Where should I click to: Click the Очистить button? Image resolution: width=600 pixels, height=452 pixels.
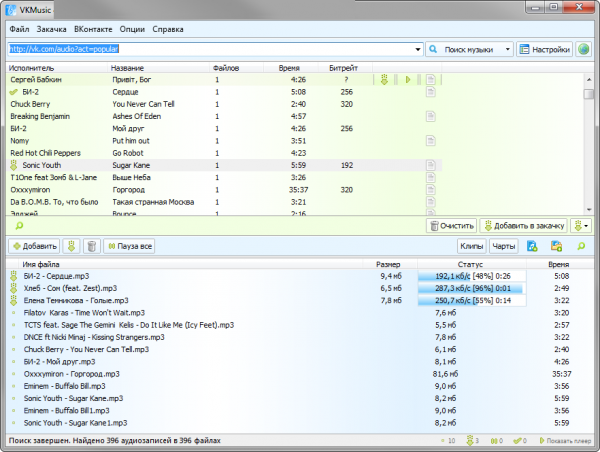[x=452, y=226]
